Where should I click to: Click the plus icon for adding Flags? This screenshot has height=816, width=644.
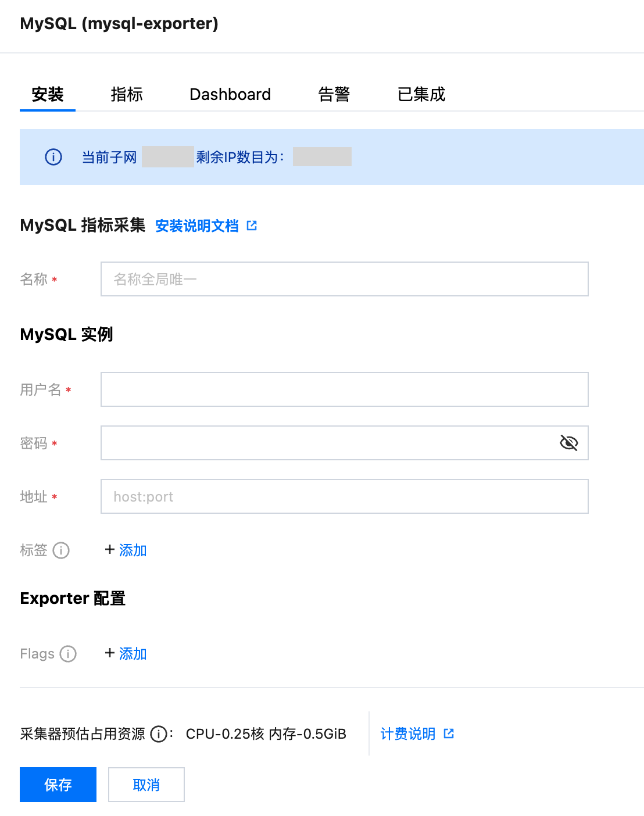(x=110, y=653)
